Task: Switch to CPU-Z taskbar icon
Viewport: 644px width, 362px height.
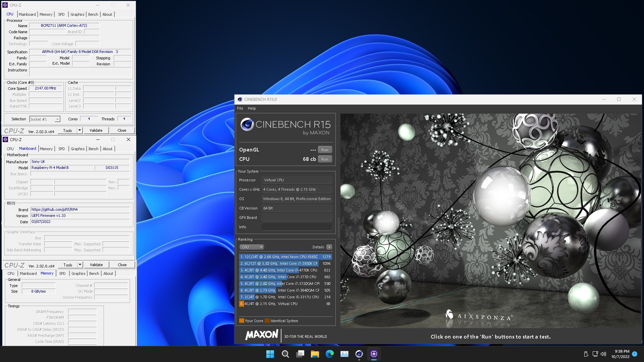Action: (374, 354)
